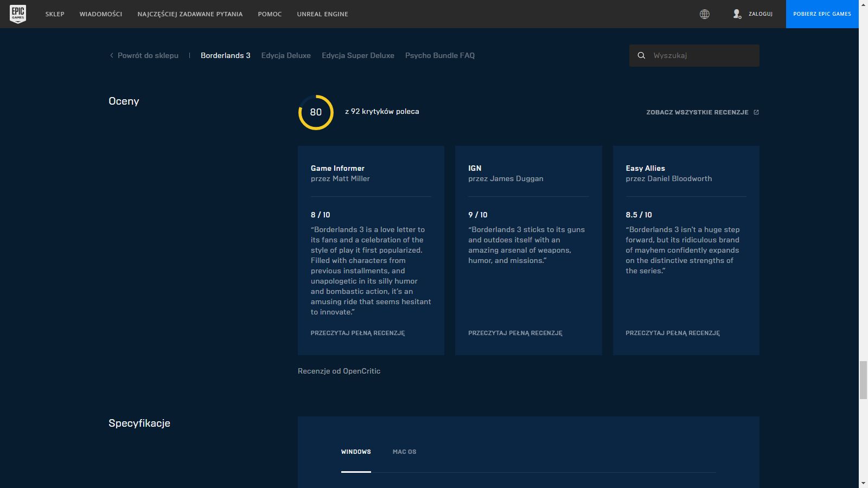Image resolution: width=868 pixels, height=488 pixels.
Task: Click the back chevron before Powrót do sklepu
Action: click(112, 55)
